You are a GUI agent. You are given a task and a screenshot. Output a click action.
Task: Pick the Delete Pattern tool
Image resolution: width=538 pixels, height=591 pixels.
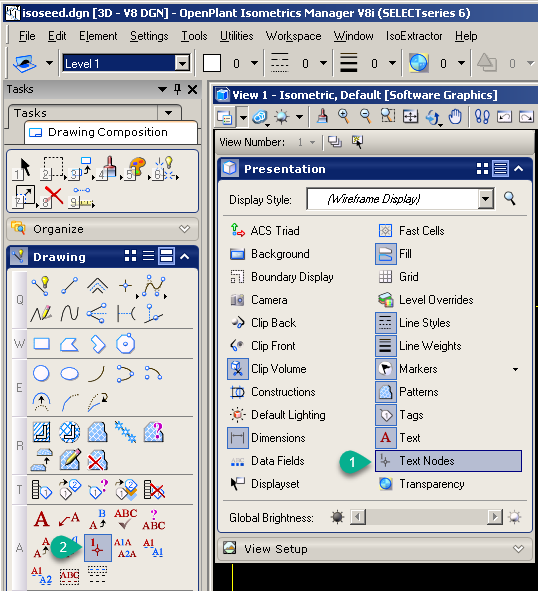click(x=97, y=460)
